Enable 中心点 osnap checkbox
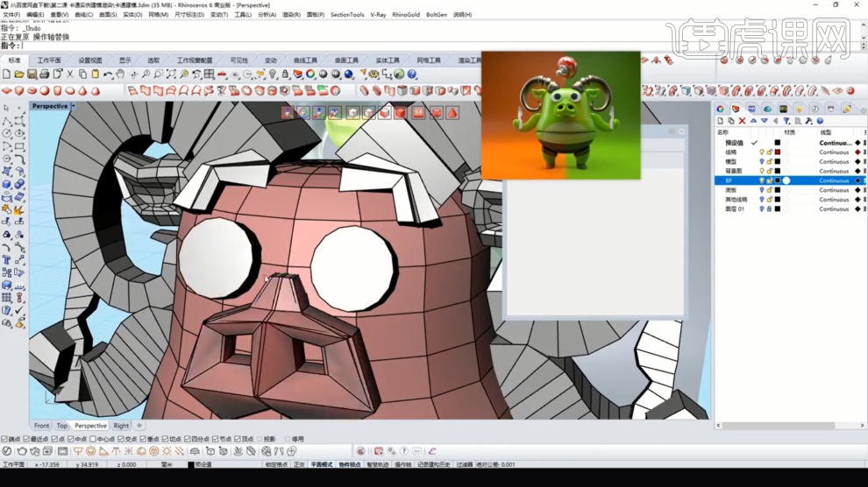The height and width of the screenshot is (487, 868). pyautogui.click(x=93, y=439)
